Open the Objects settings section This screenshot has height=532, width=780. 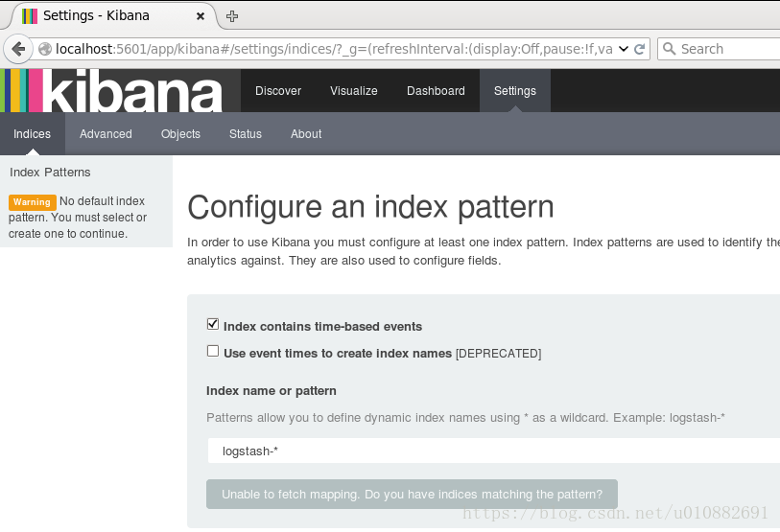[180, 134]
